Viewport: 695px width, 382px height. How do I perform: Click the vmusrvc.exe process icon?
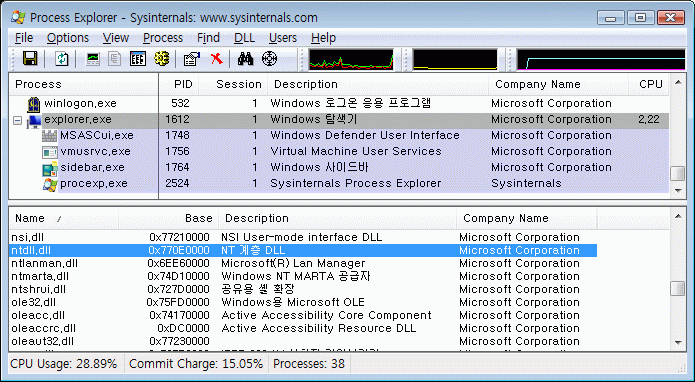[x=50, y=152]
